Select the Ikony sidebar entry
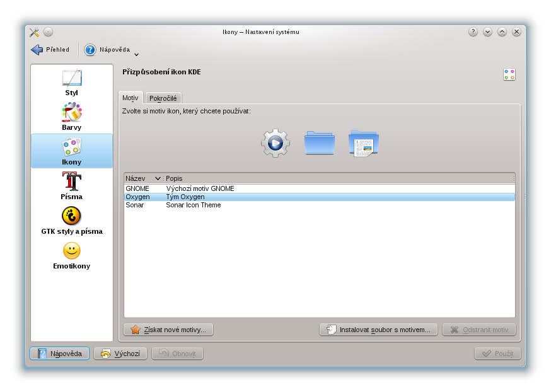This screenshot has height=392, width=551. [x=72, y=151]
